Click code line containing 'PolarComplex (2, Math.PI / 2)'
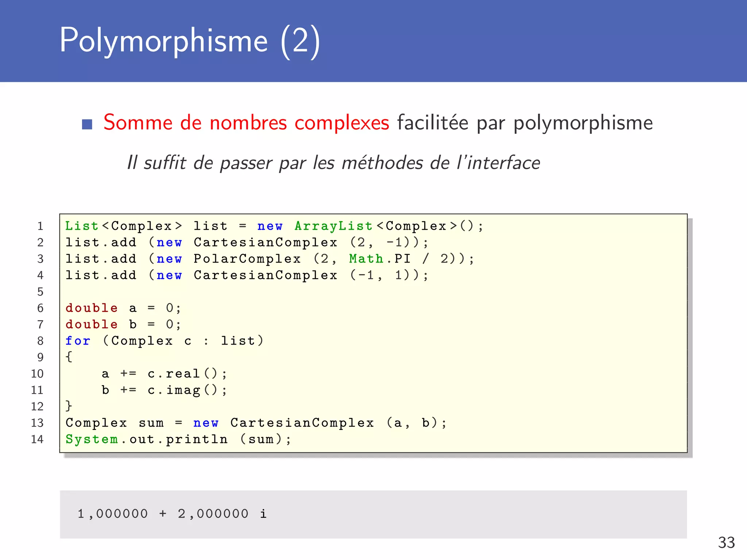Image resolution: width=747 pixels, height=560 pixels. (270, 259)
